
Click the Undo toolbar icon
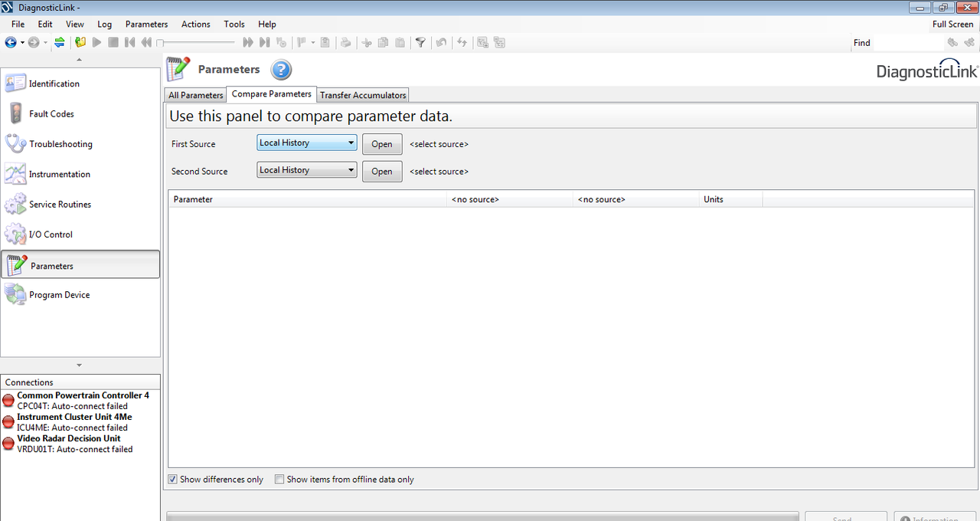[441, 42]
